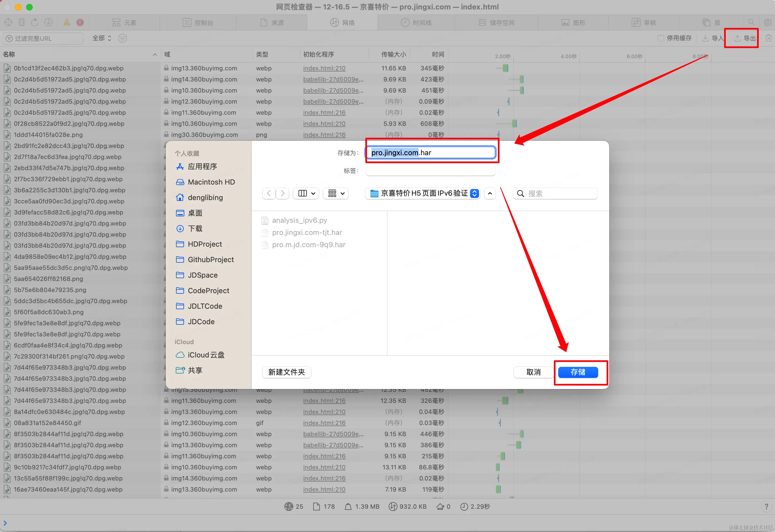
Task: Toggle the 停用缓存 checkbox
Action: click(660, 38)
